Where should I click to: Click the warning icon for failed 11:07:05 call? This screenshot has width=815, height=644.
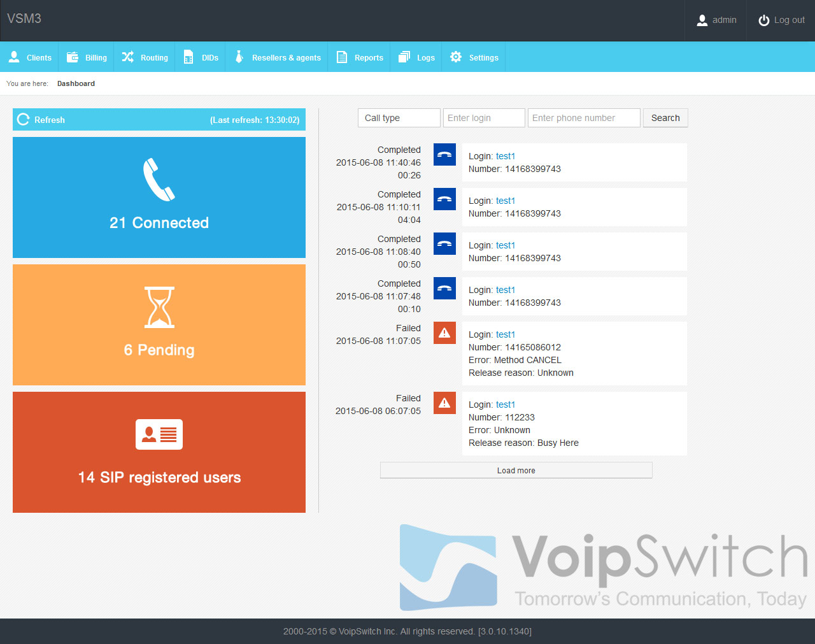(444, 333)
